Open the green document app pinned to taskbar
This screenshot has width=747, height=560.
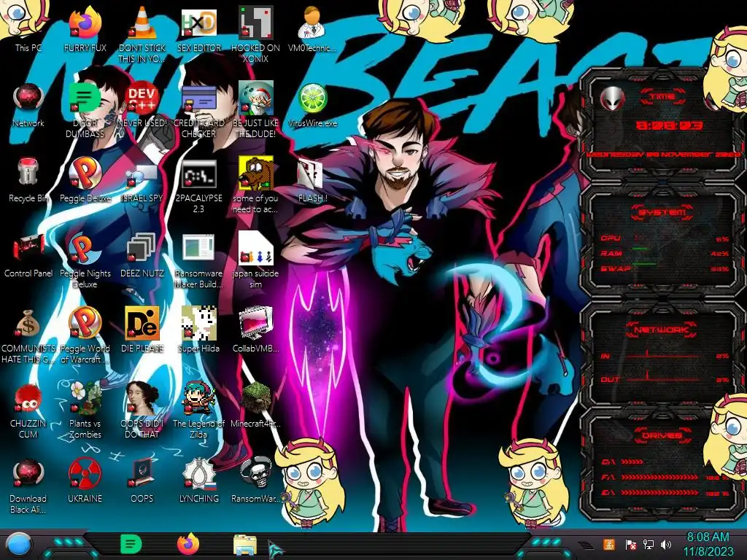(x=131, y=544)
